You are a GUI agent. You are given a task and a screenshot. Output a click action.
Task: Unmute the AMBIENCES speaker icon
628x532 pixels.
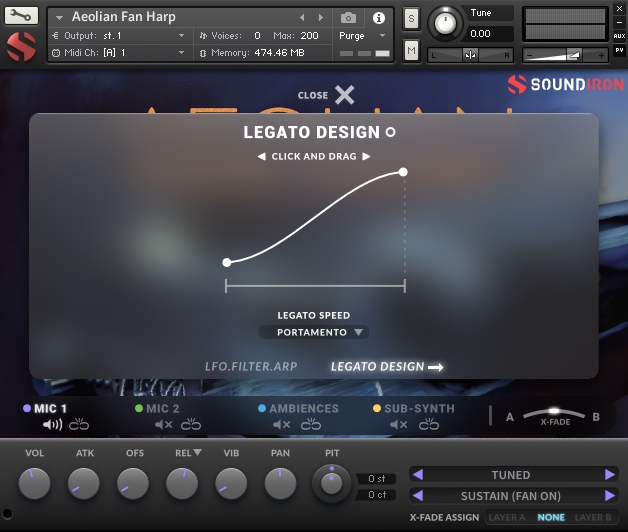point(282,425)
